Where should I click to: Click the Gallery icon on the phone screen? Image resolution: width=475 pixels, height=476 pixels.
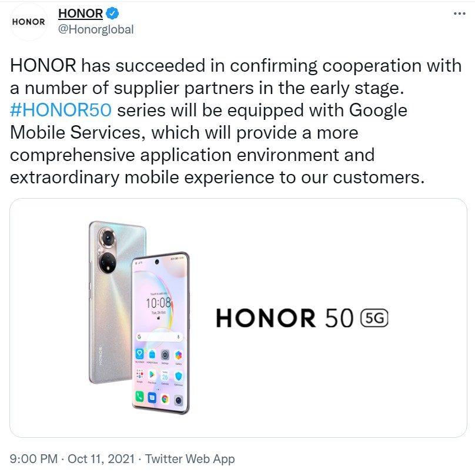point(178,355)
